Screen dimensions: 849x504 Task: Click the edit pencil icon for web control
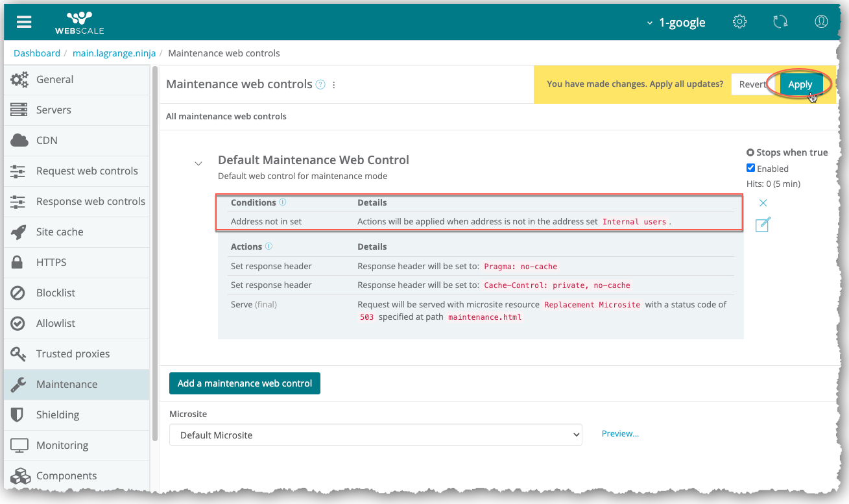(x=763, y=225)
